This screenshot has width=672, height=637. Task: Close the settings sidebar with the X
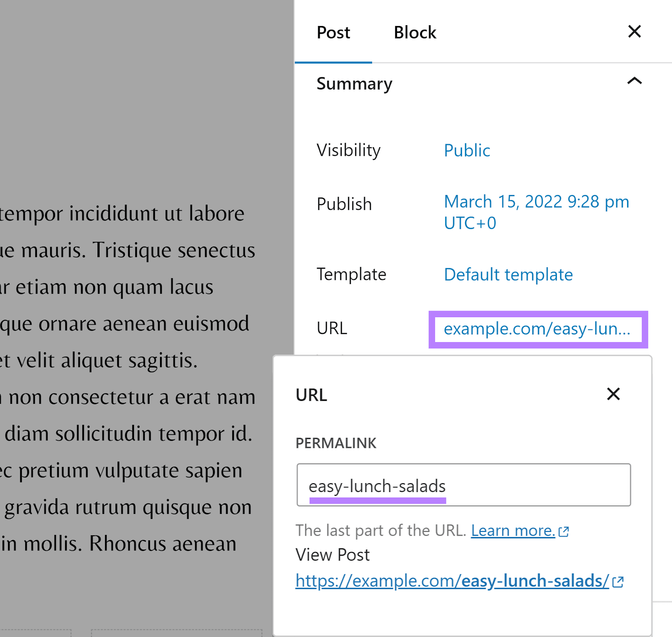pyautogui.click(x=634, y=32)
